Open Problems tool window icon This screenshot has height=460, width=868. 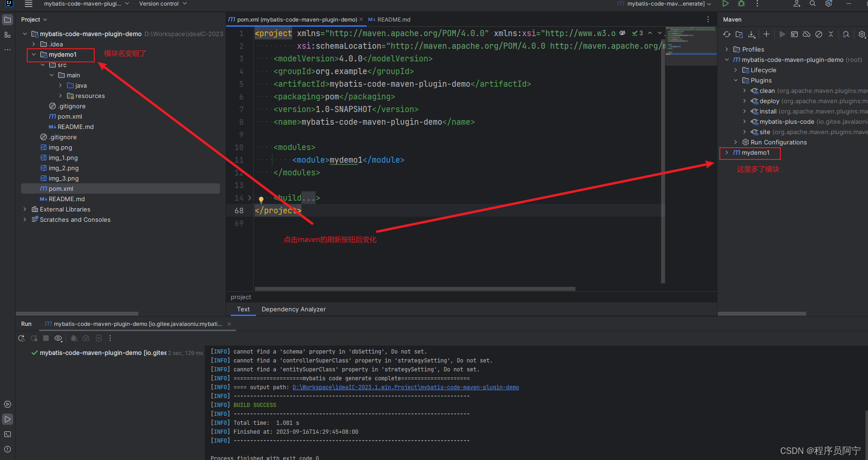[x=8, y=449]
